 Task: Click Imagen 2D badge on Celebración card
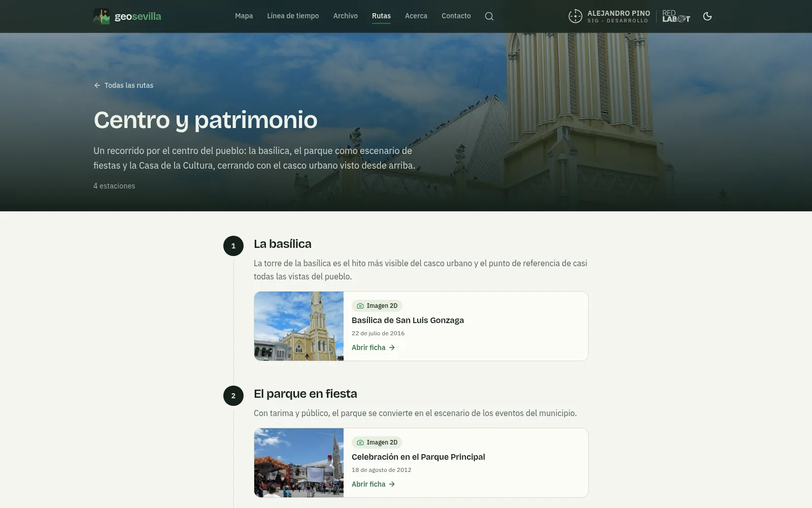click(377, 442)
